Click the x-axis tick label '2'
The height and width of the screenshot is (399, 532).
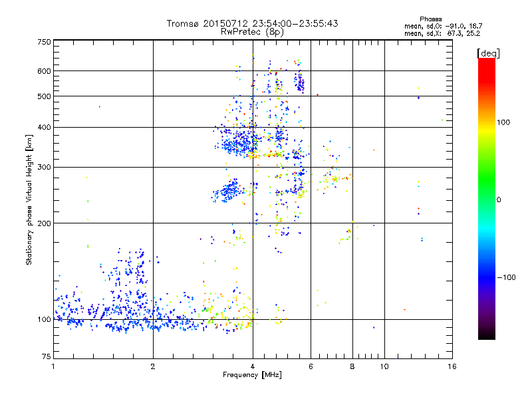153,366
